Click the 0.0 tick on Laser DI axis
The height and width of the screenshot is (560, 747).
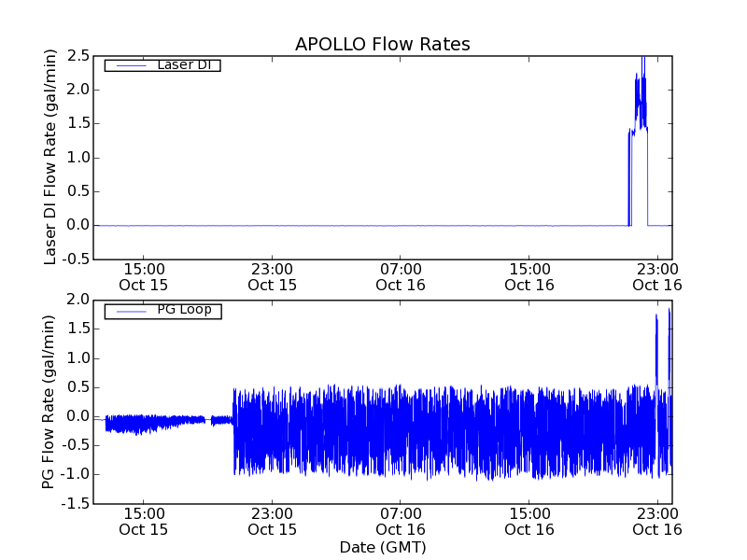tap(78, 225)
